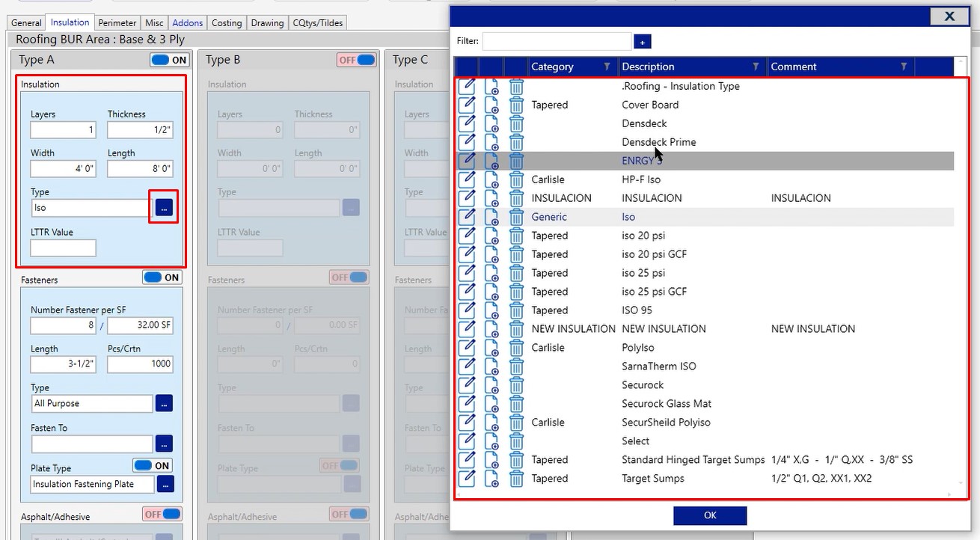Open the Category column filter dropdown

coord(607,67)
